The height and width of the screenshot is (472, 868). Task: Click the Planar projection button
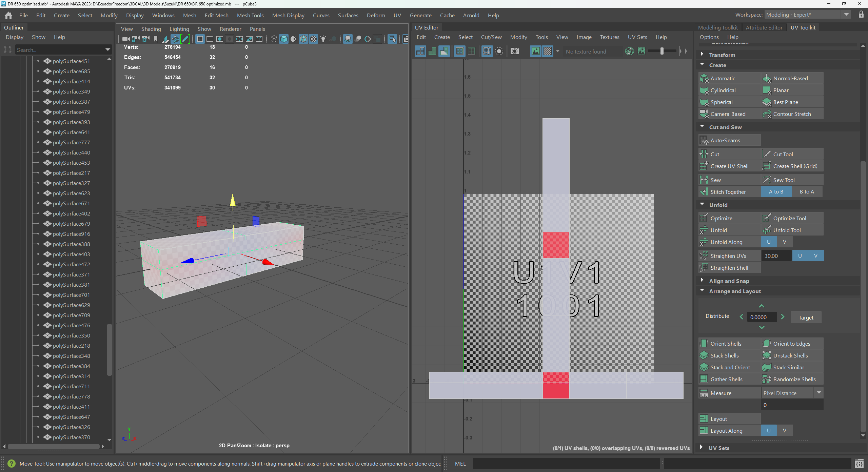[x=792, y=90]
